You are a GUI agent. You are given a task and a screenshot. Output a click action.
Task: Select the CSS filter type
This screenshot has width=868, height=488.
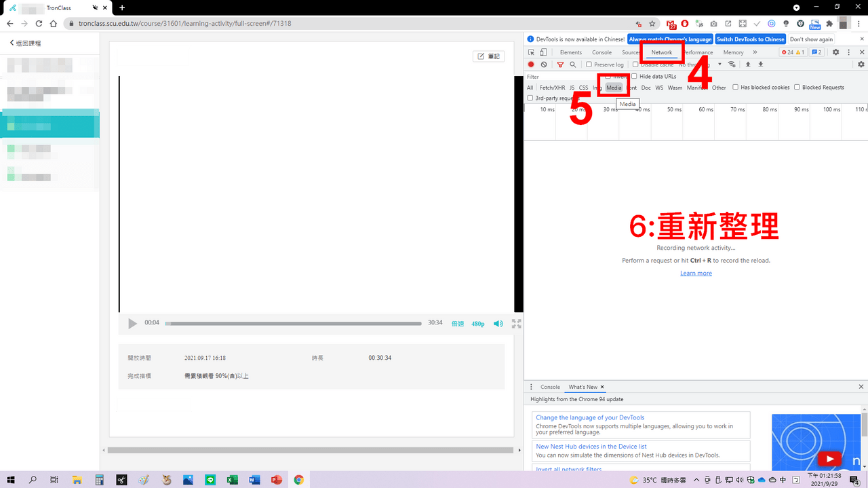[583, 88]
